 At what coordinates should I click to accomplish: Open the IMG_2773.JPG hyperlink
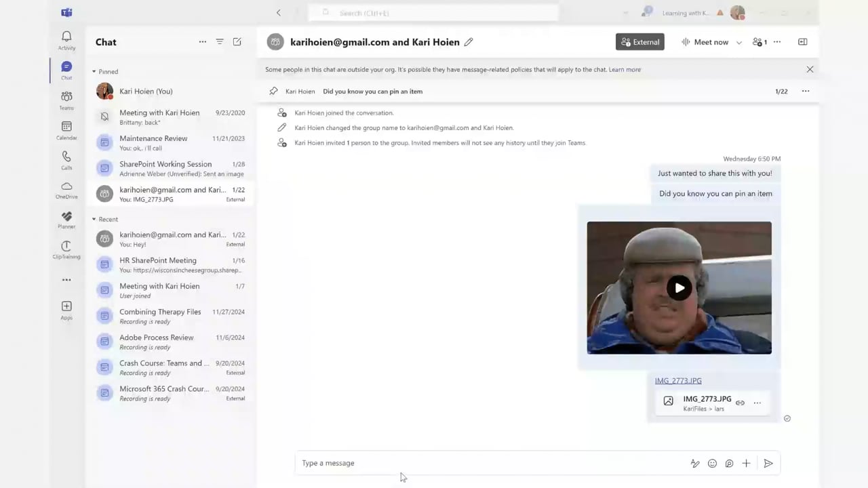[678, 381]
